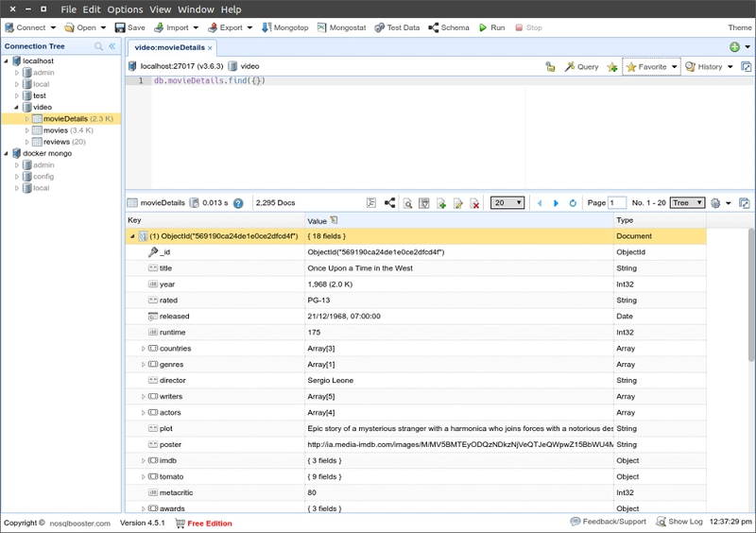Click the expand-all tree icon in results toolbar

[371, 203]
